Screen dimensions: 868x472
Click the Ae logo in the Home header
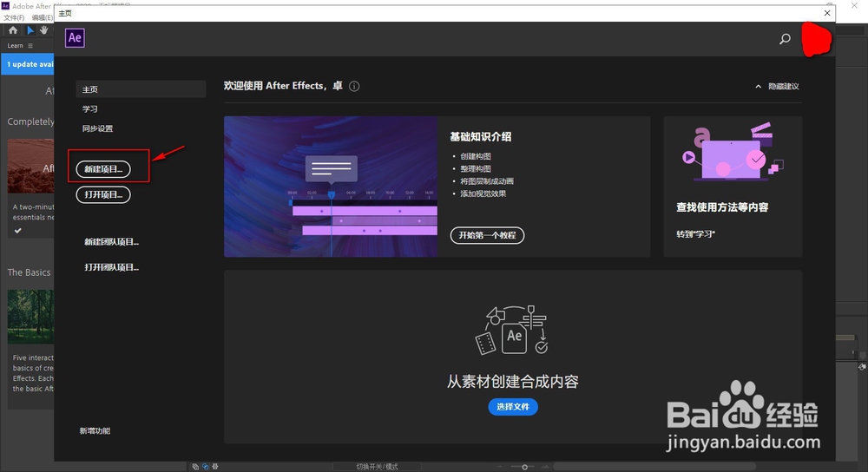point(75,37)
